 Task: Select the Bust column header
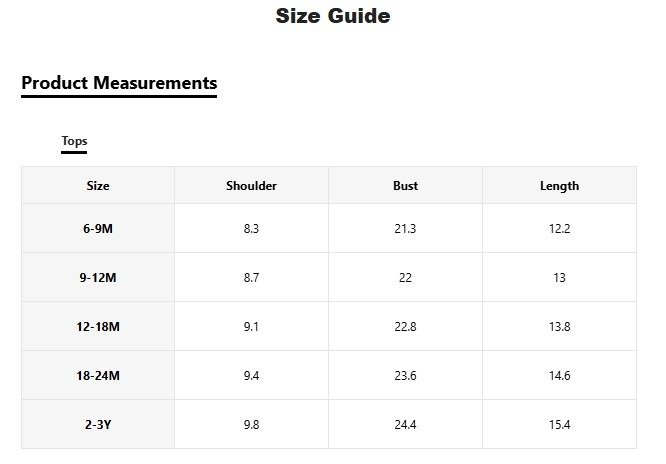[x=405, y=186]
